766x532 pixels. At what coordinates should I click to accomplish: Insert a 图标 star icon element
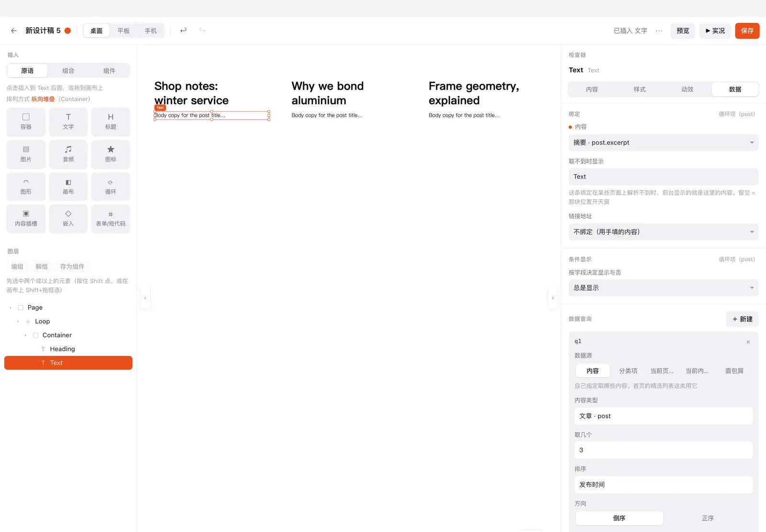111,154
